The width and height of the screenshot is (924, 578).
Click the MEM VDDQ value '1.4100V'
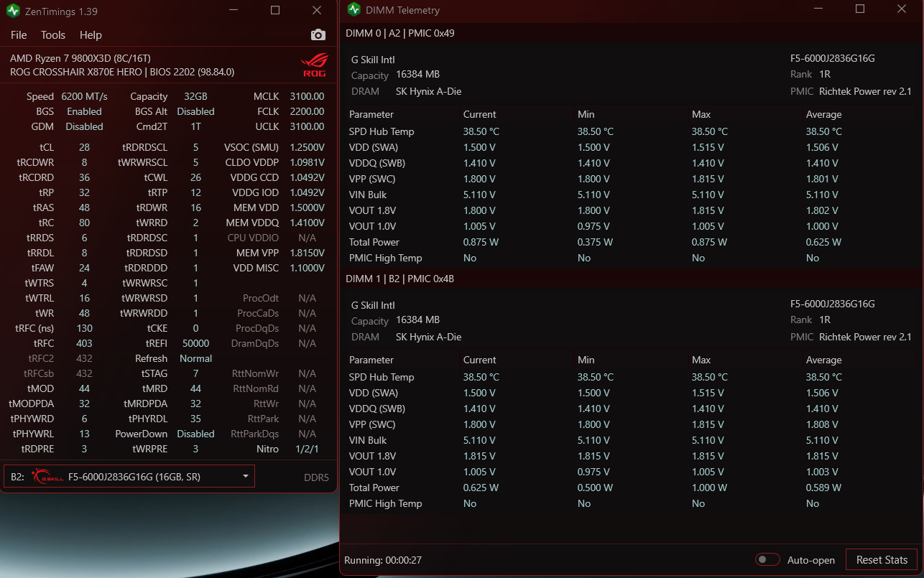[x=307, y=223]
